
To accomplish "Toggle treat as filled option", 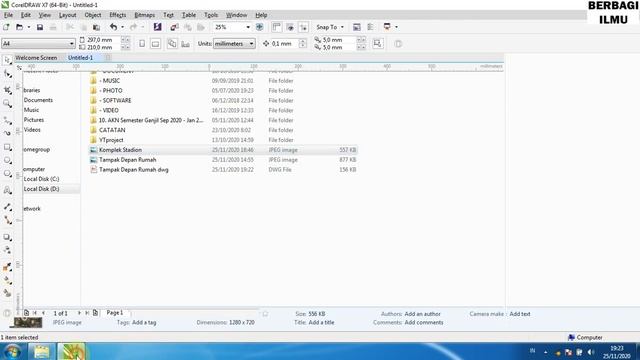I will coord(398,43).
